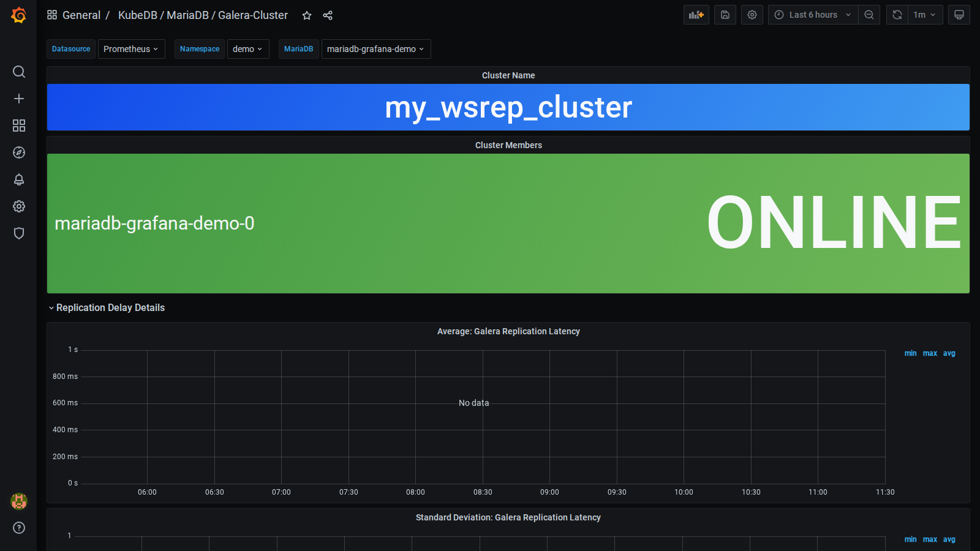Sort Average latency legend by min
This screenshot has width=980, height=551.
pyautogui.click(x=911, y=353)
